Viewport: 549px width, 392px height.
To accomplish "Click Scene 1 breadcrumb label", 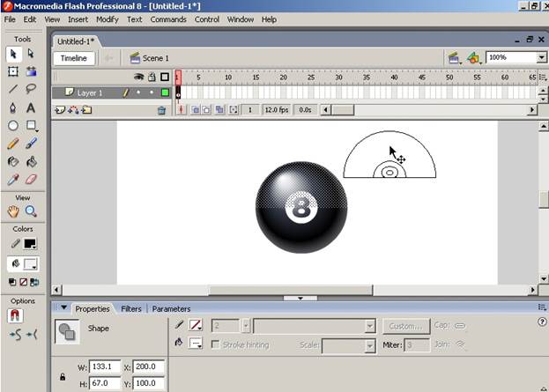I will click(155, 58).
